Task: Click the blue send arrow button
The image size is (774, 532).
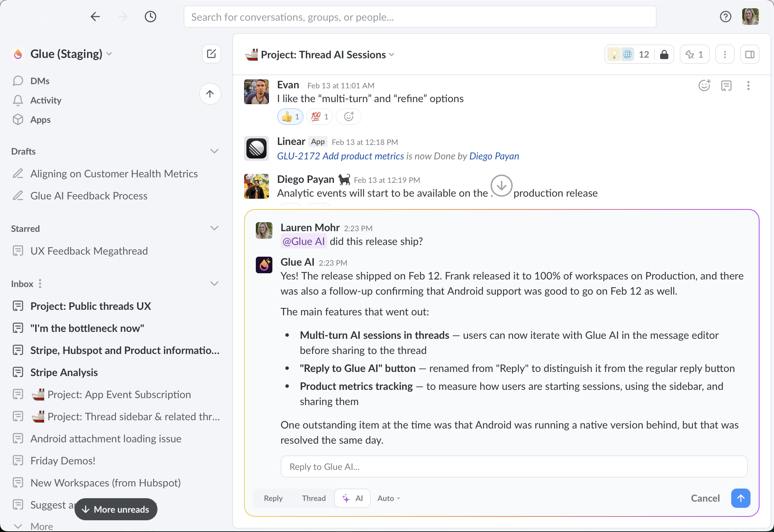Action: click(x=741, y=498)
